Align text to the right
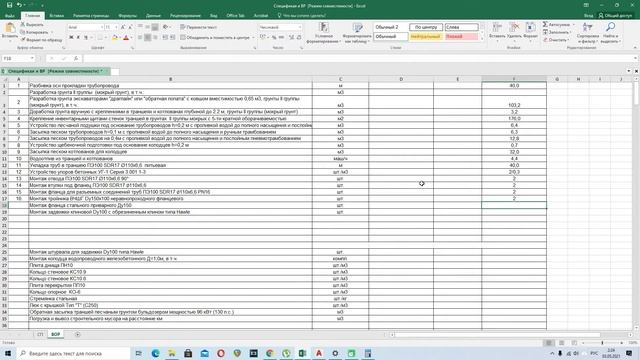 pos(155,38)
